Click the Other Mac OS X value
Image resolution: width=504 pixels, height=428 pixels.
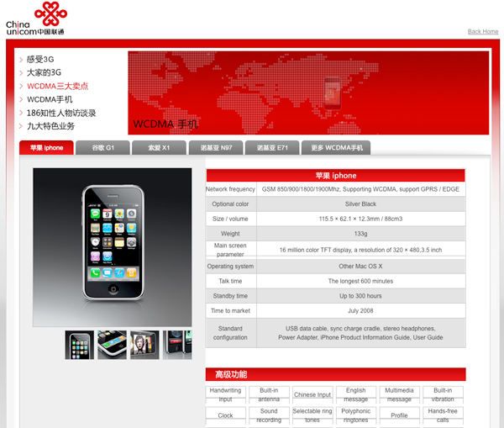[360, 266]
